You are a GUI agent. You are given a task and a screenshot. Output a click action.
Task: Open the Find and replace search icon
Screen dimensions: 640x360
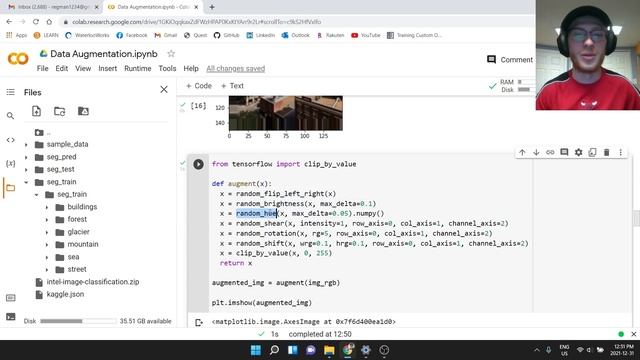(x=11, y=116)
